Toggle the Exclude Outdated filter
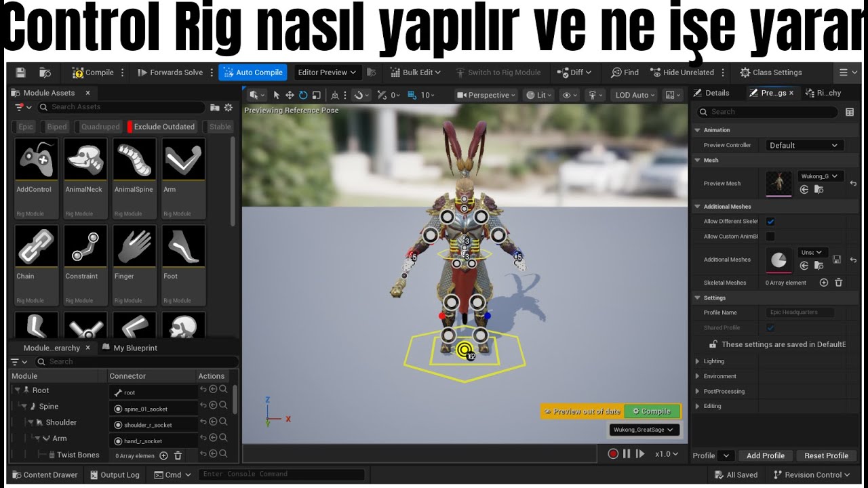The height and width of the screenshot is (488, 868). click(x=162, y=127)
